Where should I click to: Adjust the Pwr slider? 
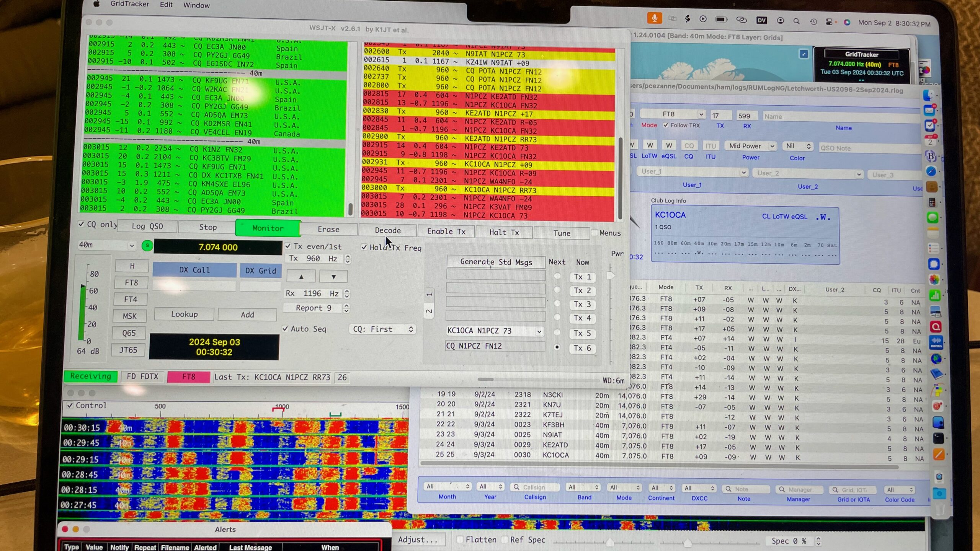point(611,275)
